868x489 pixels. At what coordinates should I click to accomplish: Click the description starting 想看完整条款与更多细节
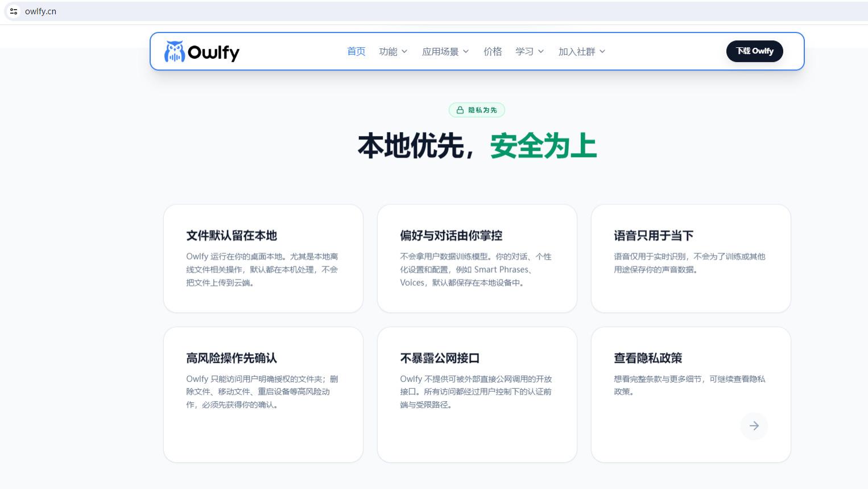(x=689, y=385)
